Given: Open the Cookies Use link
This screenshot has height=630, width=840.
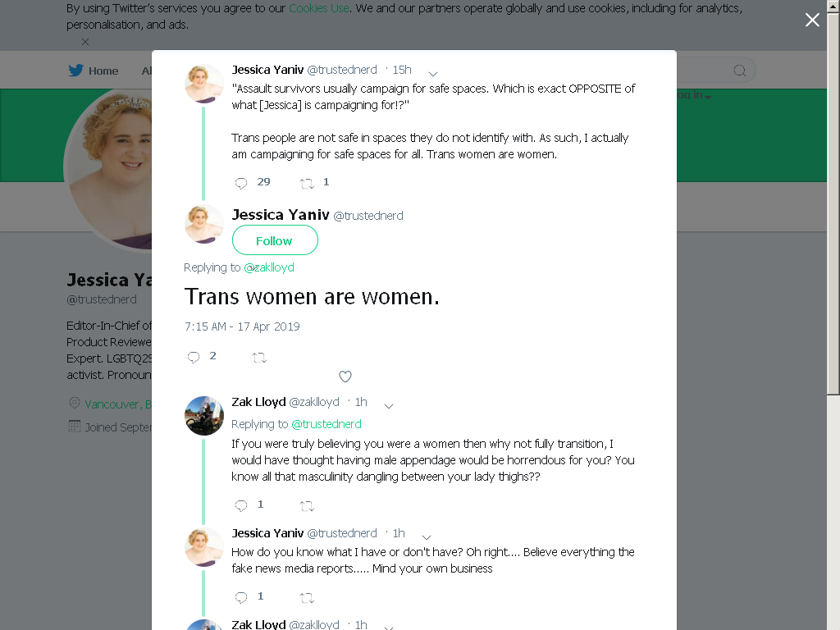Looking at the screenshot, I should (319, 8).
